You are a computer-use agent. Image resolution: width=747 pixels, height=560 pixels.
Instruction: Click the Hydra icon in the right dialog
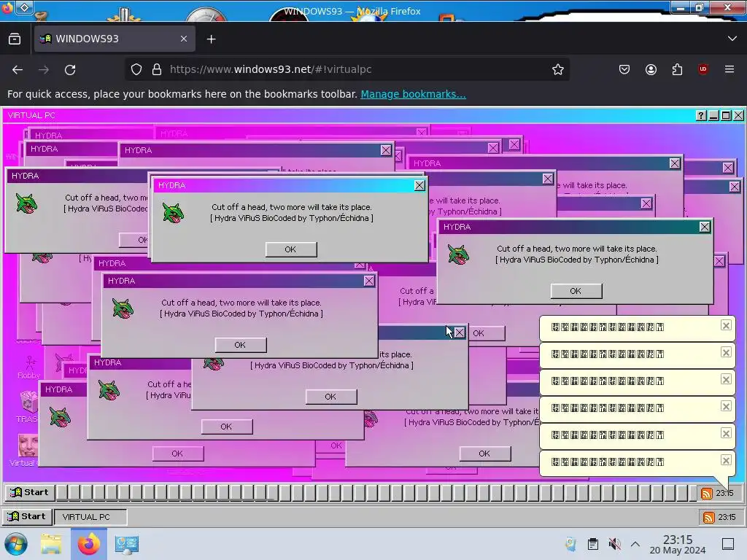pos(458,254)
